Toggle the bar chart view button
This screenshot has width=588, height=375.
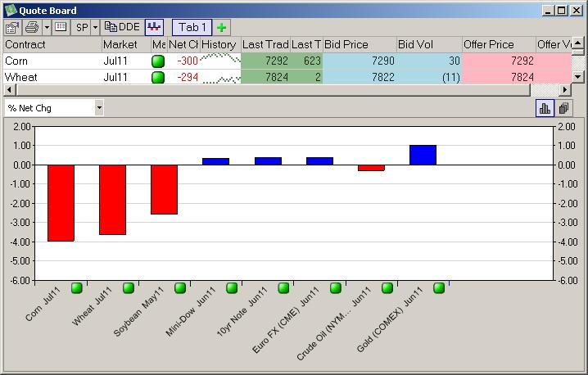click(x=545, y=108)
